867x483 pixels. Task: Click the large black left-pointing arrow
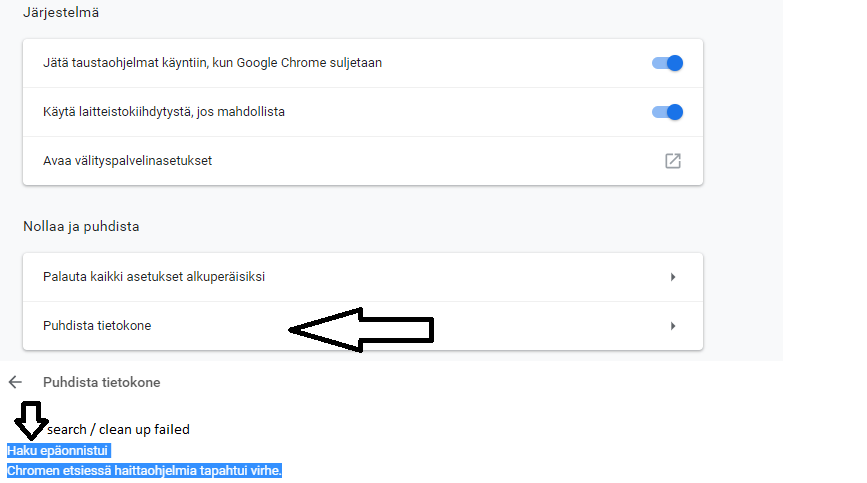click(360, 328)
